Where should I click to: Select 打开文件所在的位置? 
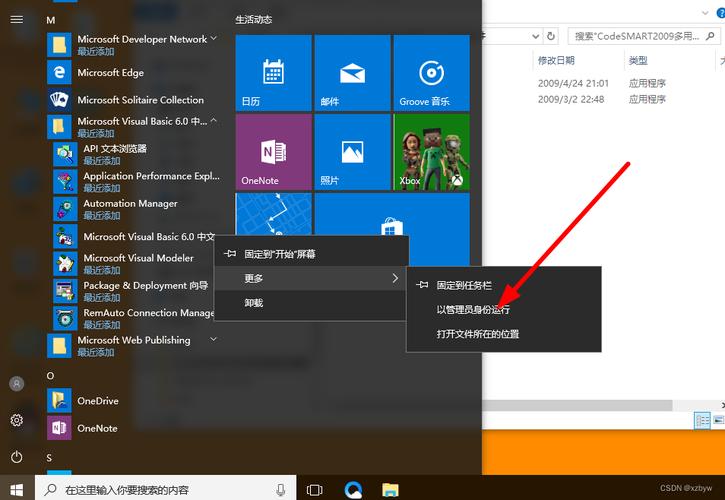504,333
